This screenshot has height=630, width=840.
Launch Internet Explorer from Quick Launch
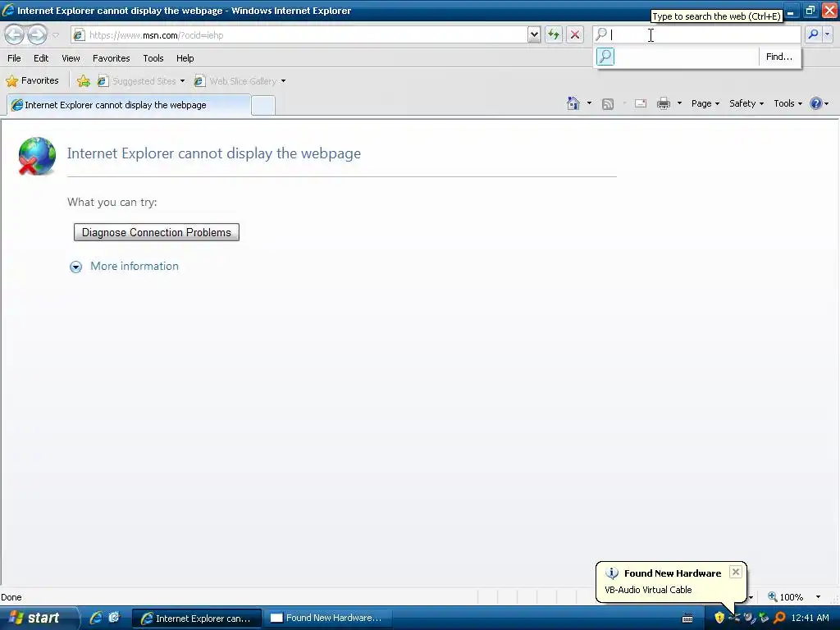(x=96, y=618)
